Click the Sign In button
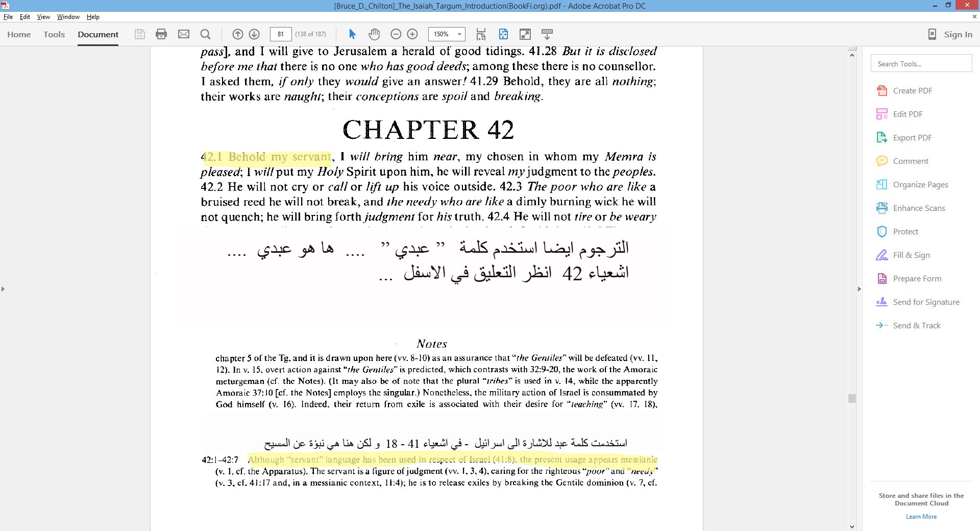 click(958, 34)
